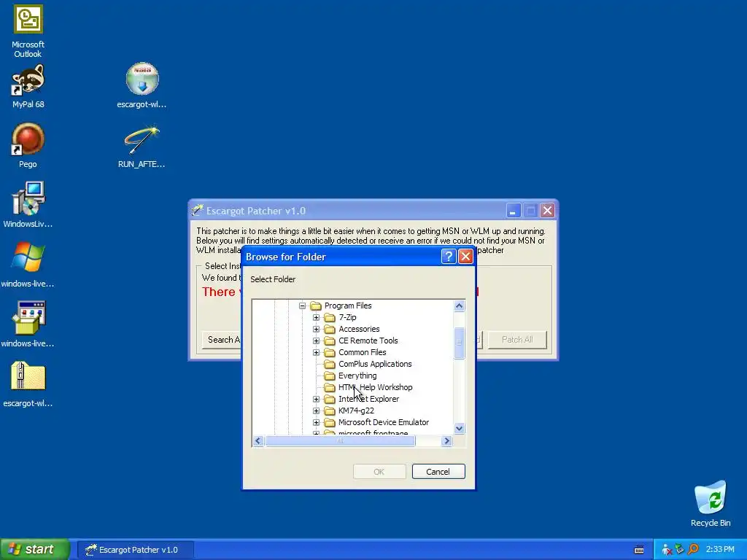The image size is (747, 560).
Task: Select the windows-live... Windows flag icon
Action: tap(28, 265)
